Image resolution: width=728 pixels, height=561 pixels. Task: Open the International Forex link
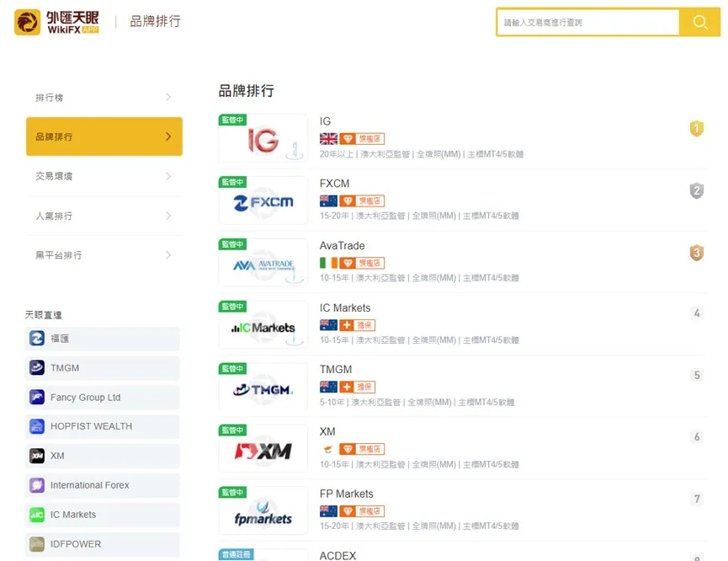click(102, 485)
